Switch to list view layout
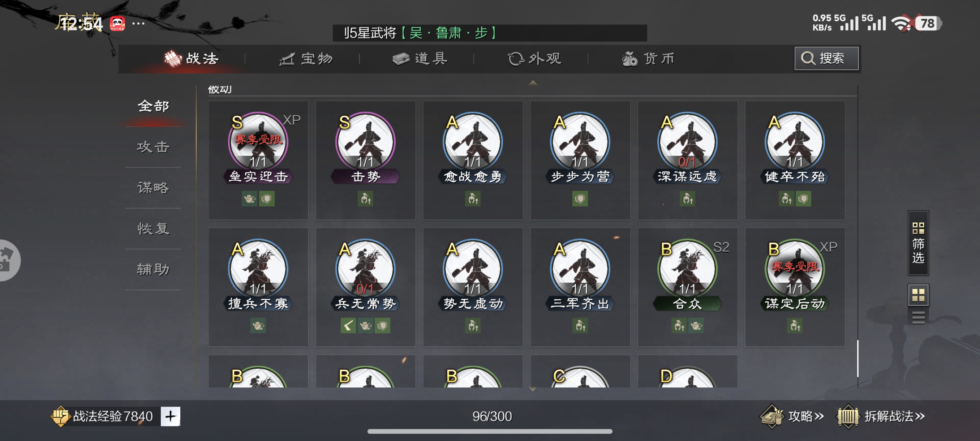Screen dimensions: 980x441 [918, 317]
